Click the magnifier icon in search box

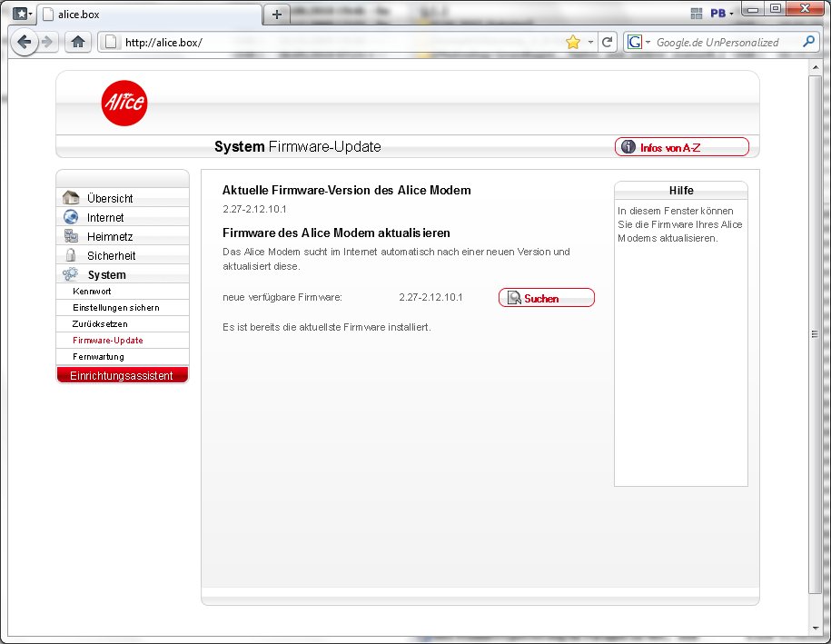pos(809,42)
